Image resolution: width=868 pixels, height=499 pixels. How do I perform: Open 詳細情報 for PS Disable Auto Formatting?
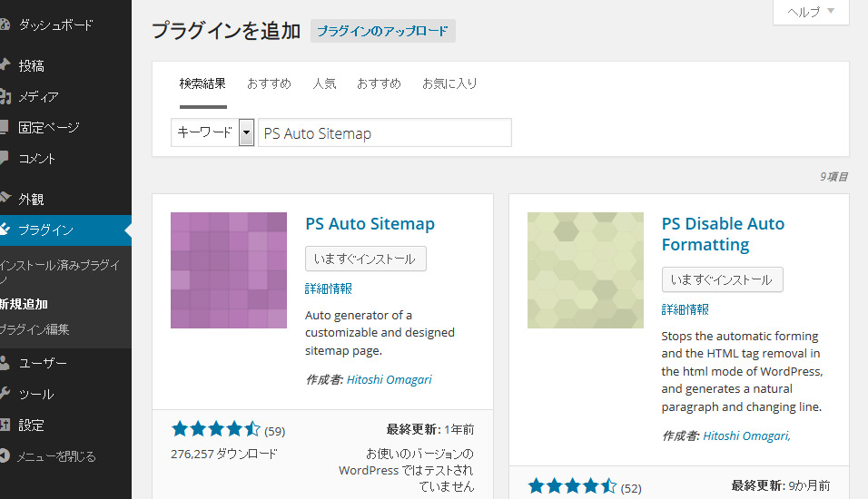coord(686,309)
